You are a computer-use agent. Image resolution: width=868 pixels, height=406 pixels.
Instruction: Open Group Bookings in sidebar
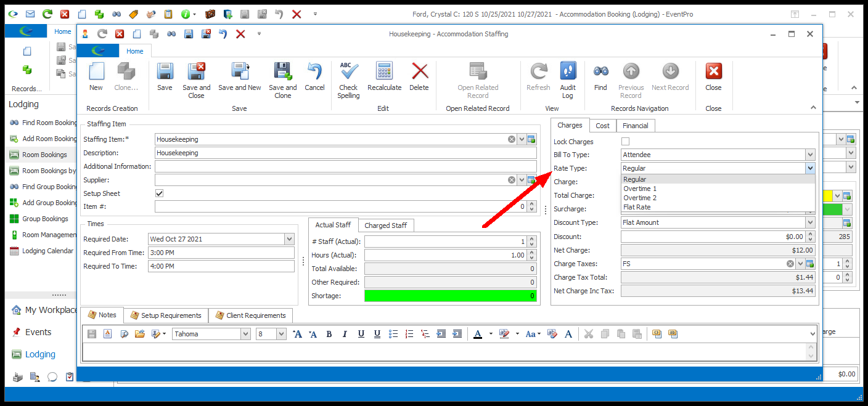(x=38, y=219)
